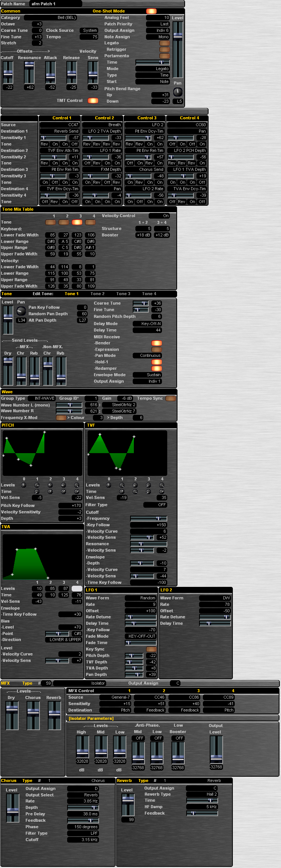Open Note Assign Mono selector

click(158, 37)
